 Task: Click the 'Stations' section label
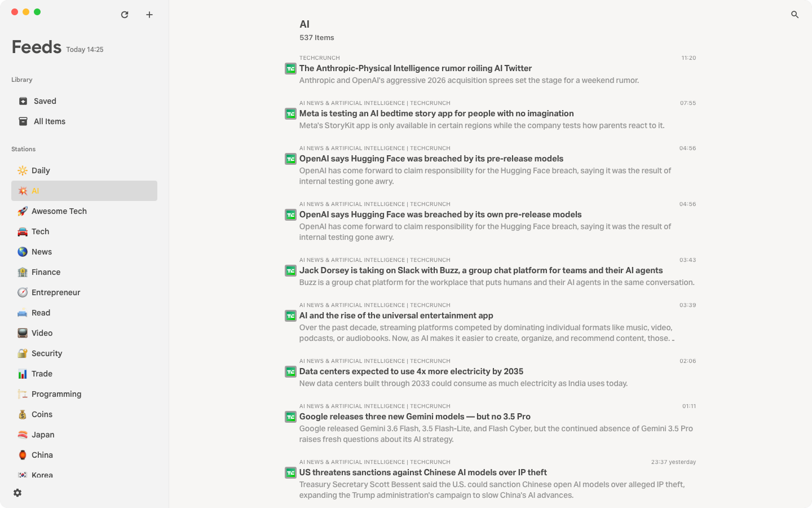[23, 149]
